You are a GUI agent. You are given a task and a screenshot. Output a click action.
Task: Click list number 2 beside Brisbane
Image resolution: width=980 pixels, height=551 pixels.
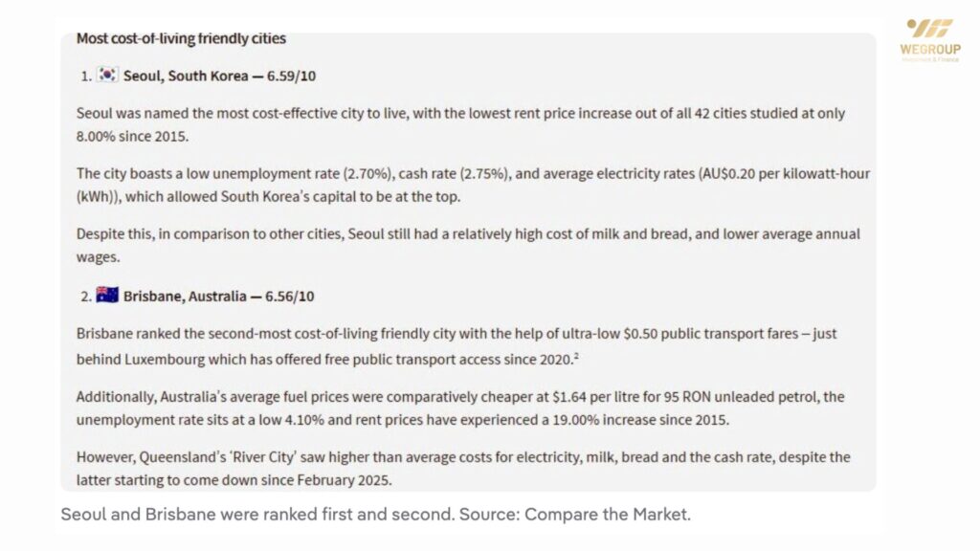[85, 297]
